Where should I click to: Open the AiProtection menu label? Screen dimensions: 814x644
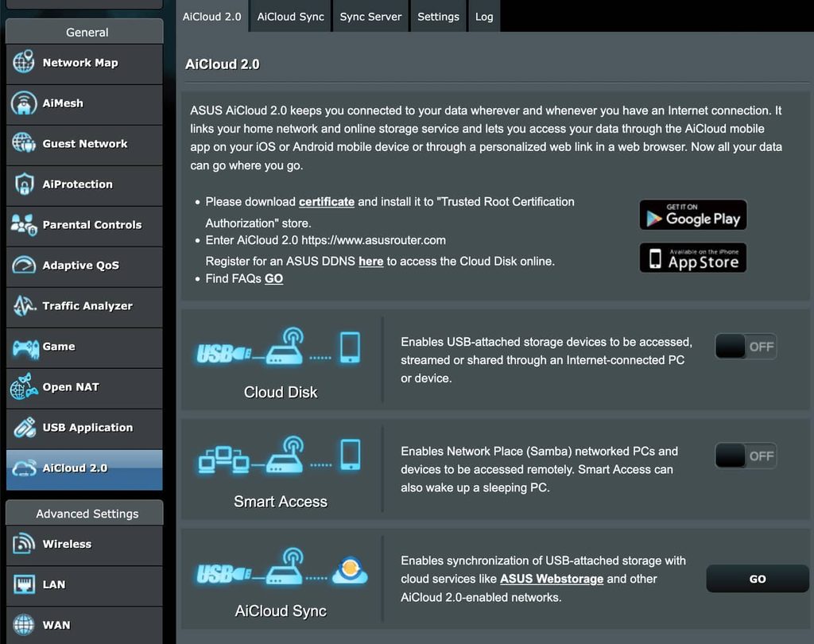(x=77, y=184)
